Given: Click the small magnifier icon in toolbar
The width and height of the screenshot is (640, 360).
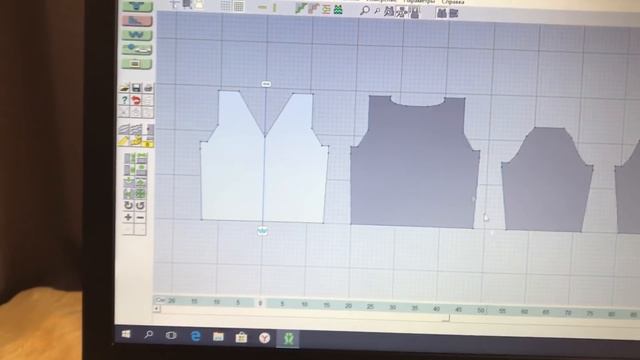Looking at the screenshot, I should pos(377,11).
